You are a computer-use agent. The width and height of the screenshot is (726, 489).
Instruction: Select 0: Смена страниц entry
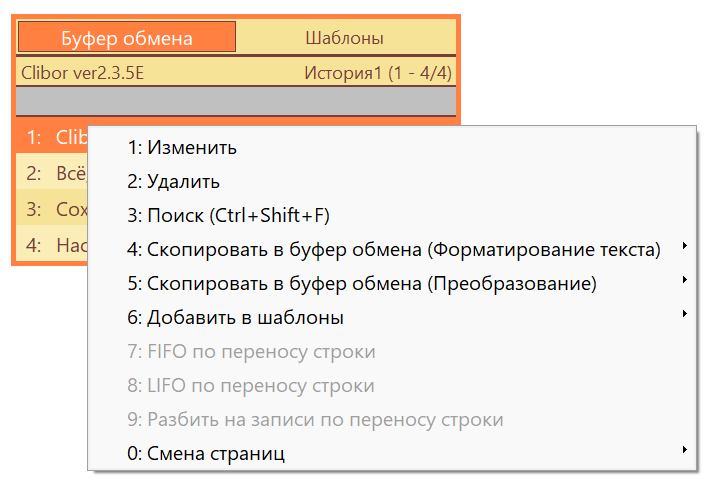tap(392, 453)
